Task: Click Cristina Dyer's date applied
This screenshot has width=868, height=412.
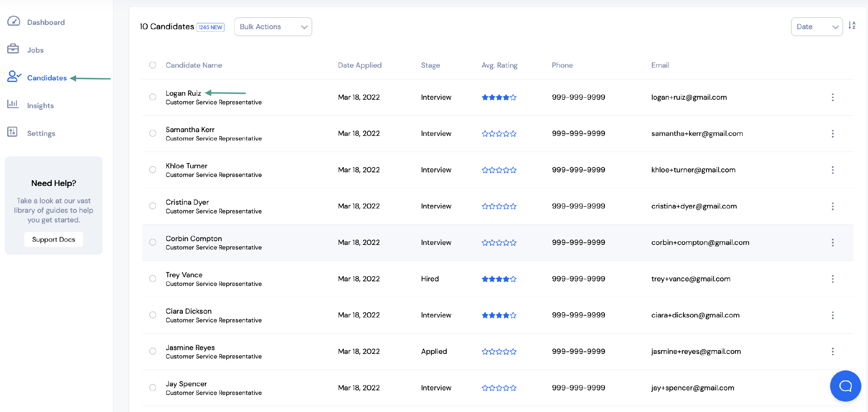Action: (358, 206)
